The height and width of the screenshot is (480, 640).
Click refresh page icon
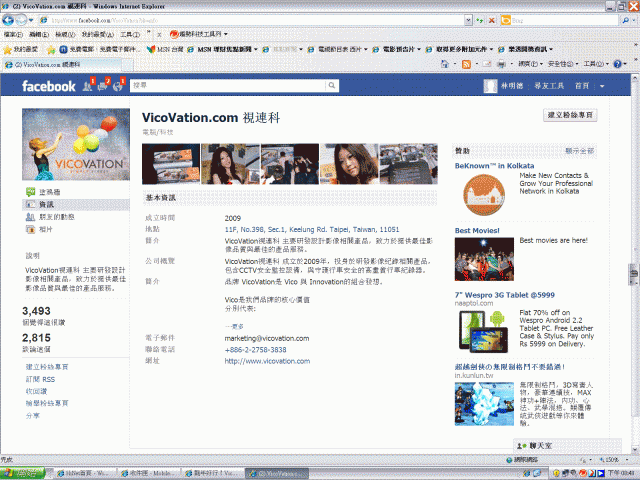pos(480,20)
